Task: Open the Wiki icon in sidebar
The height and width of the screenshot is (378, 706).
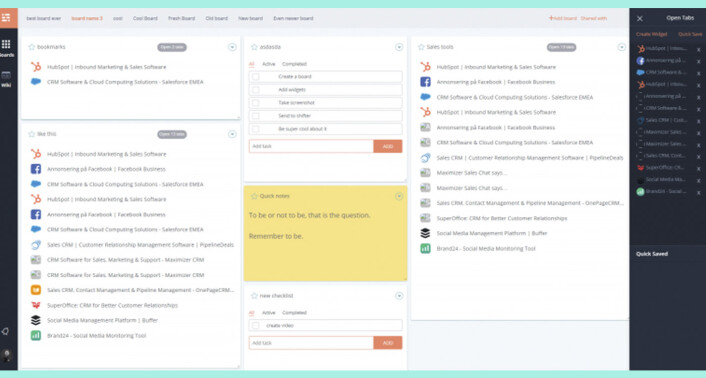Action: point(6,75)
